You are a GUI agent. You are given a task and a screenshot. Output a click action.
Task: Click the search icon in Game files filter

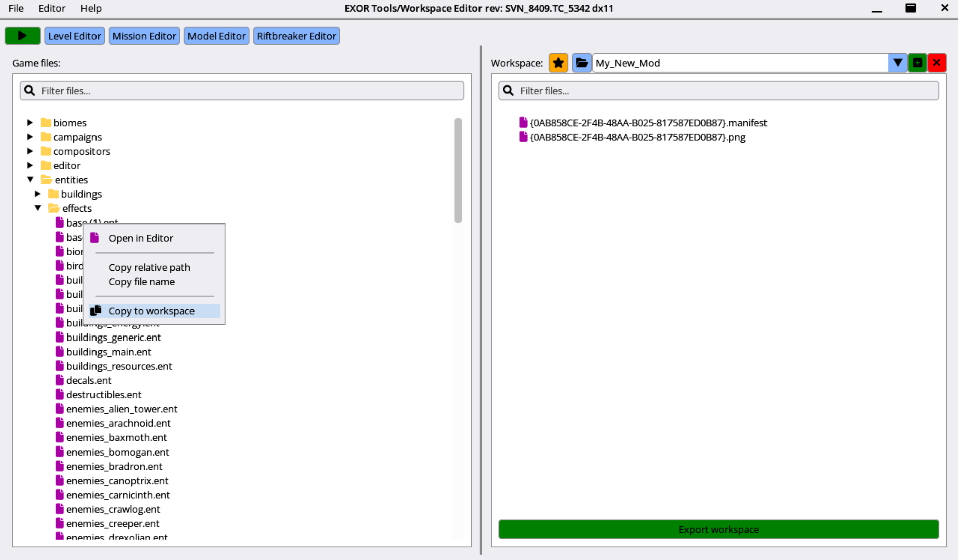pyautogui.click(x=30, y=90)
